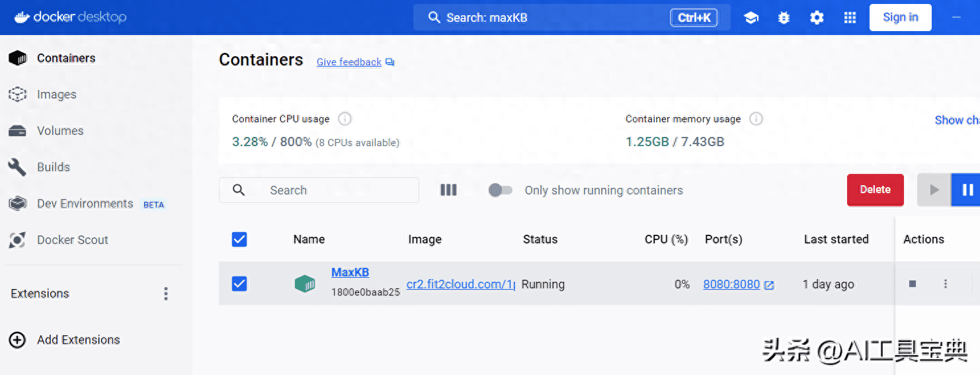Uncheck the select-all containers checkbox
This screenshot has width=980, height=375.
coord(239,239)
